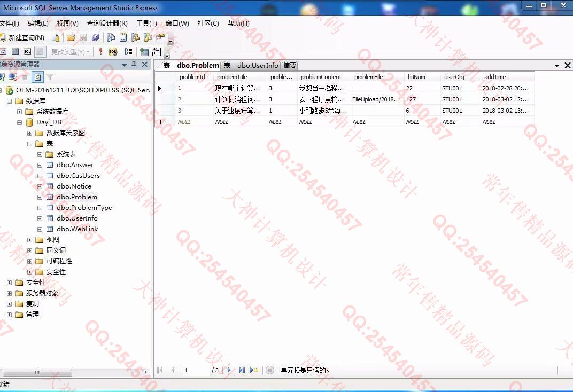Click the problemTitle column header
The image size is (573, 392).
[x=239, y=77]
